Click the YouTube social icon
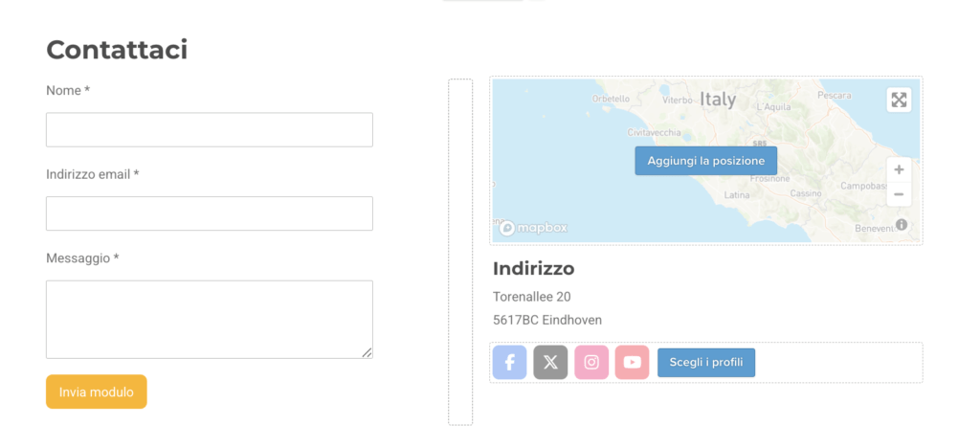Screen dimensions: 980x448 tap(632, 363)
